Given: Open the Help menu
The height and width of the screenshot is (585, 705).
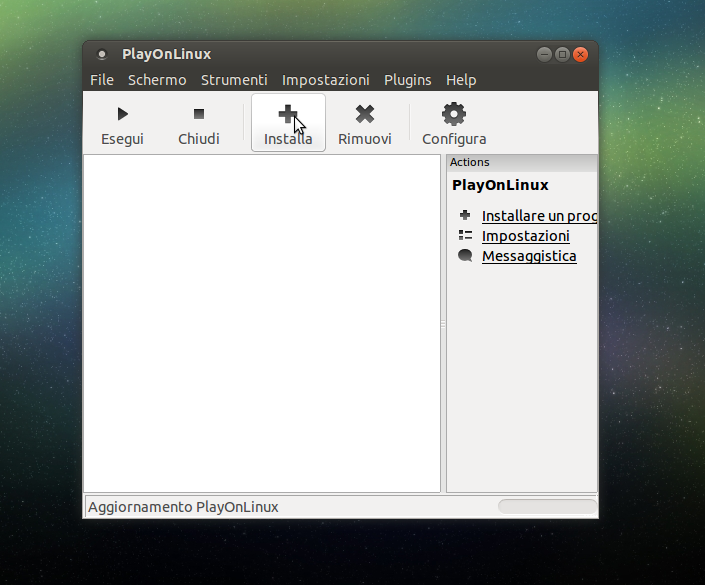Looking at the screenshot, I should point(461,80).
